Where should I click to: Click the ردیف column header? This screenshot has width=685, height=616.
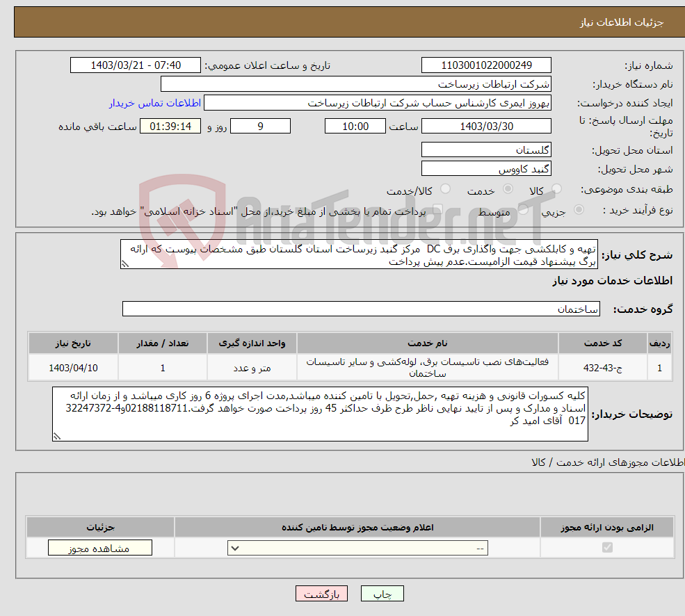pos(660,343)
